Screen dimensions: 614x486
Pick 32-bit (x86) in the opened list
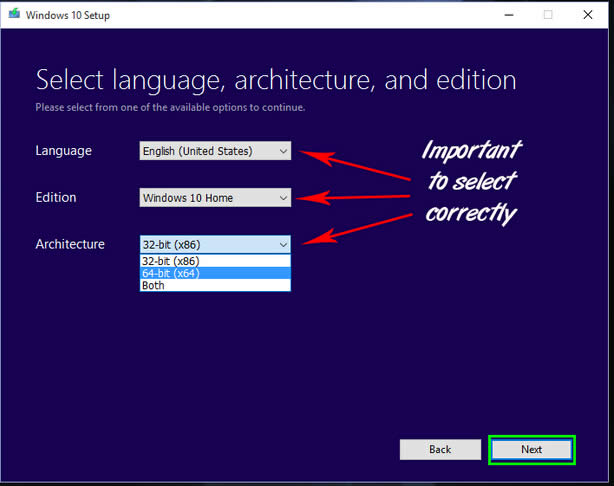click(x=215, y=261)
